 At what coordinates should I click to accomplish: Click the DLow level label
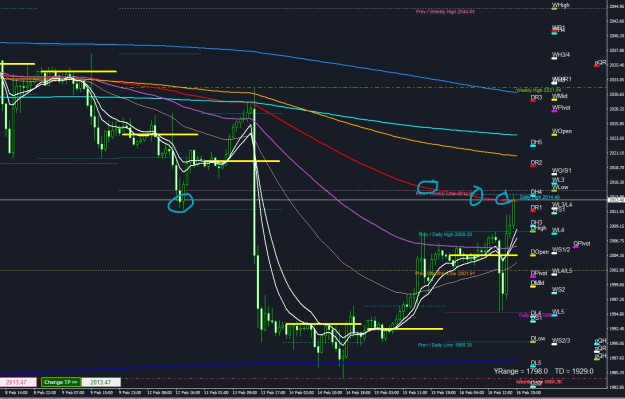[538, 339]
